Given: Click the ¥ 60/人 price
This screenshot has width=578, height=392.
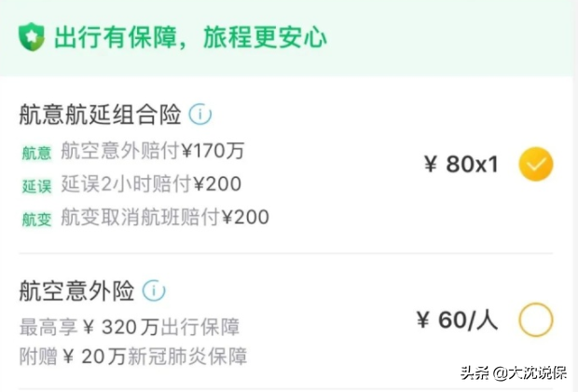Looking at the screenshot, I should click(457, 320).
